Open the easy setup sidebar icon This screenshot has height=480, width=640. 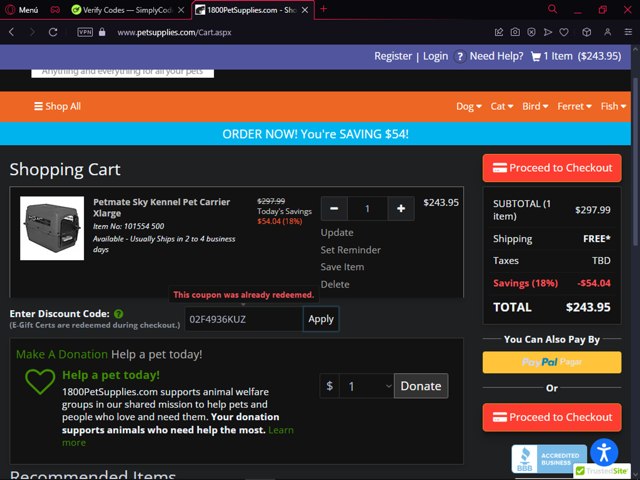(x=628, y=32)
